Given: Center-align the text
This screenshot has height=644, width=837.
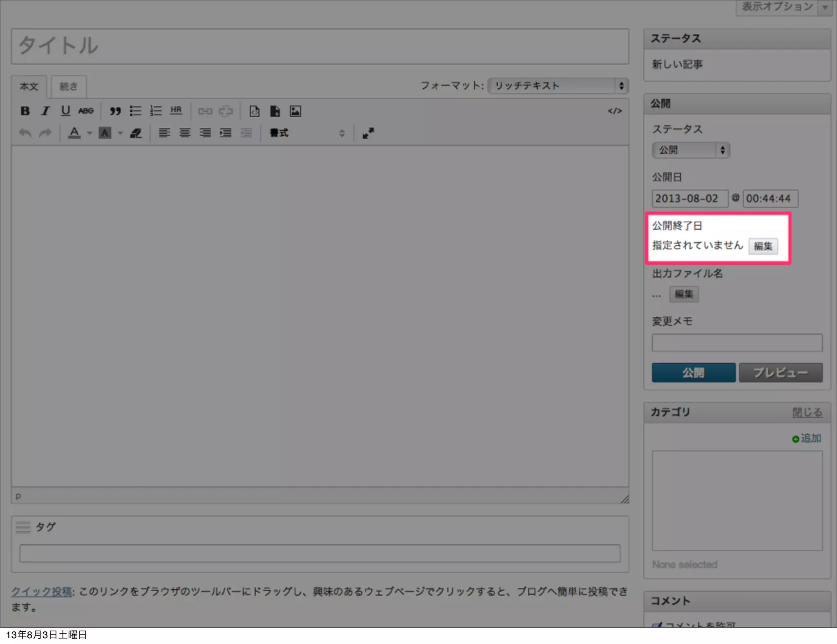Looking at the screenshot, I should 185,133.
